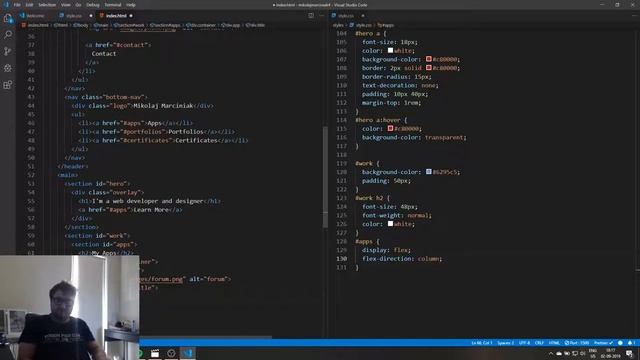Click line number 130 in right editor
Image resolution: width=640 pixels, height=360 pixels.
tap(342, 258)
